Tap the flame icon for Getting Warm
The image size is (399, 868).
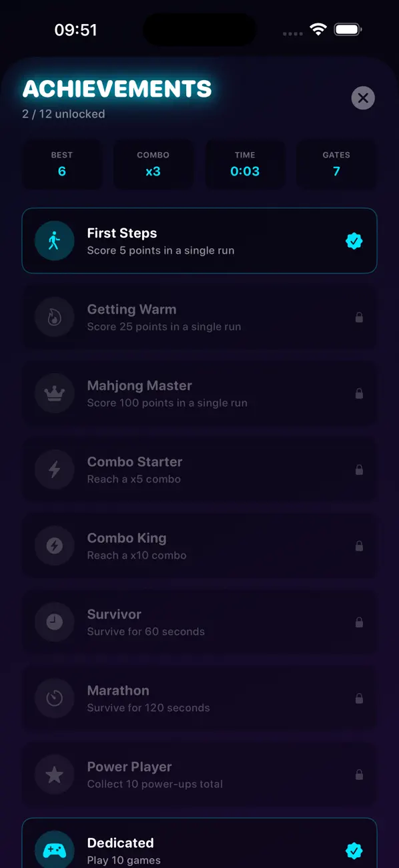[x=54, y=317]
